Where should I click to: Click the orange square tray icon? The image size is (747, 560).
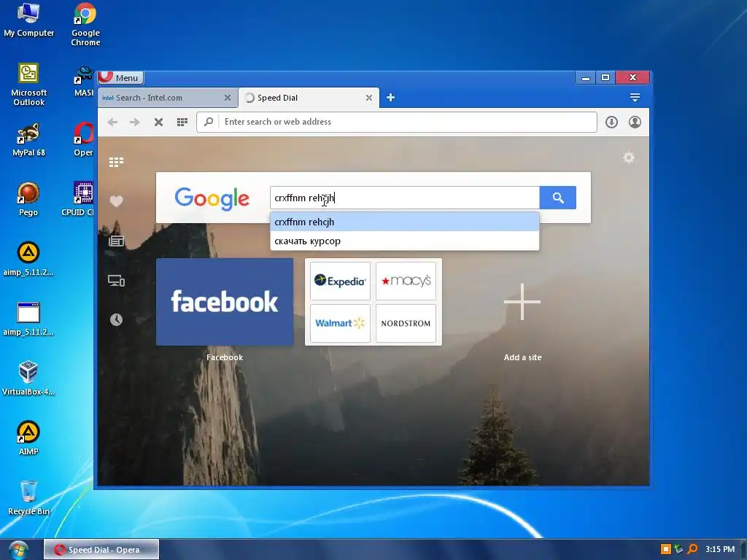coord(665,550)
